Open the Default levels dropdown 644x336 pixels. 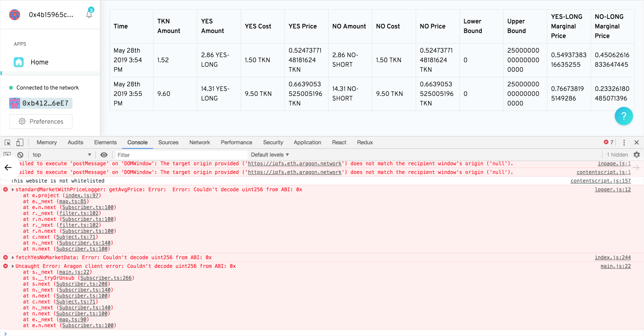270,155
